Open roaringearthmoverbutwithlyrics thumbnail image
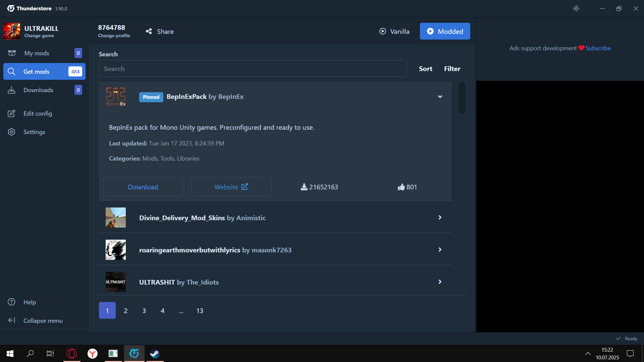The image size is (644, 362). coord(116,250)
